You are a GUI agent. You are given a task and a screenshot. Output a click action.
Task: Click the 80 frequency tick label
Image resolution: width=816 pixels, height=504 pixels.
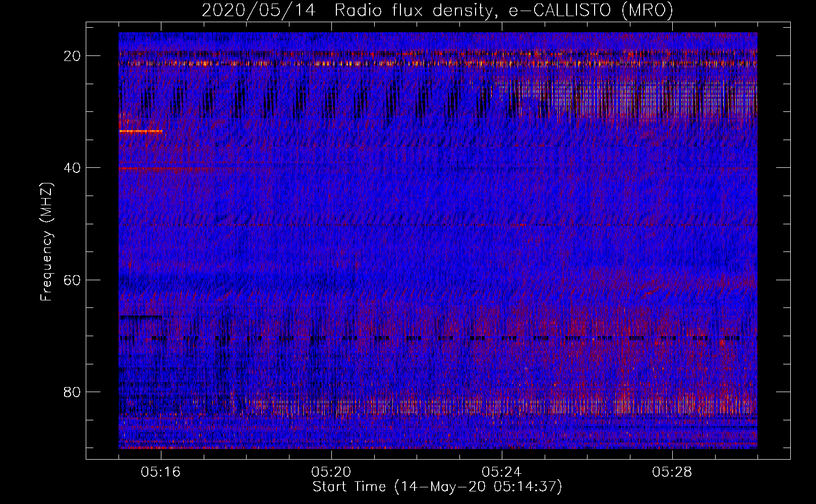click(x=73, y=392)
